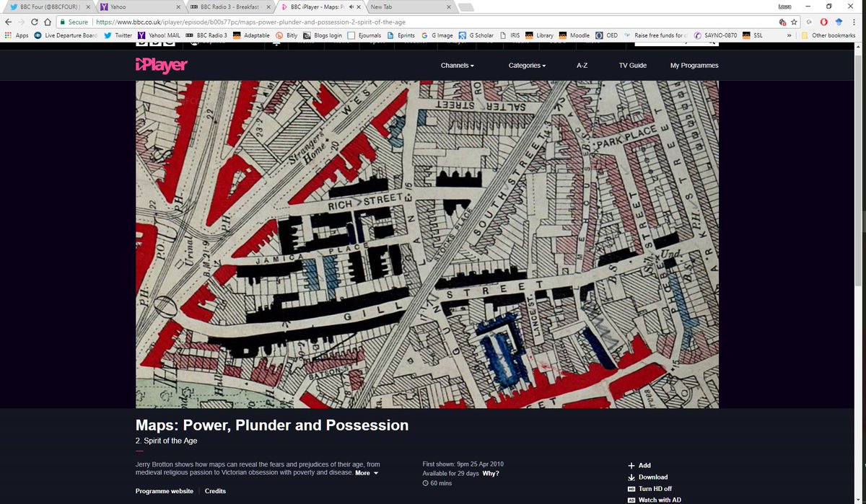
Task: Turn HD off
Action: coord(649,489)
